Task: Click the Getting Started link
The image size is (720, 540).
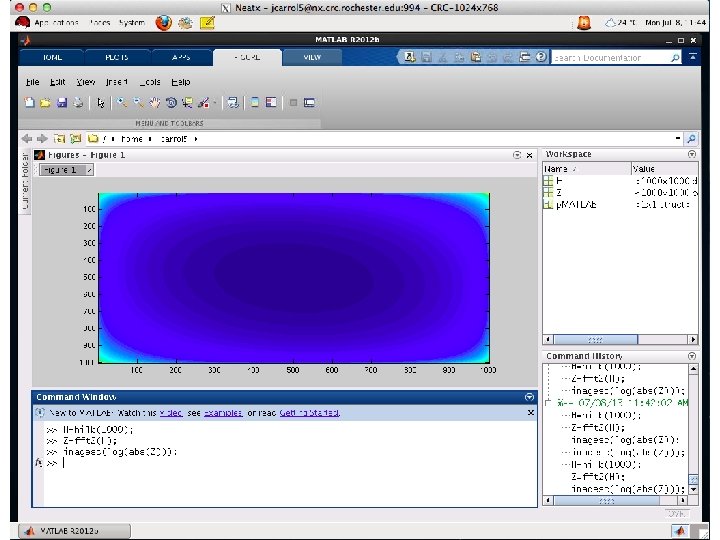Action: click(309, 413)
